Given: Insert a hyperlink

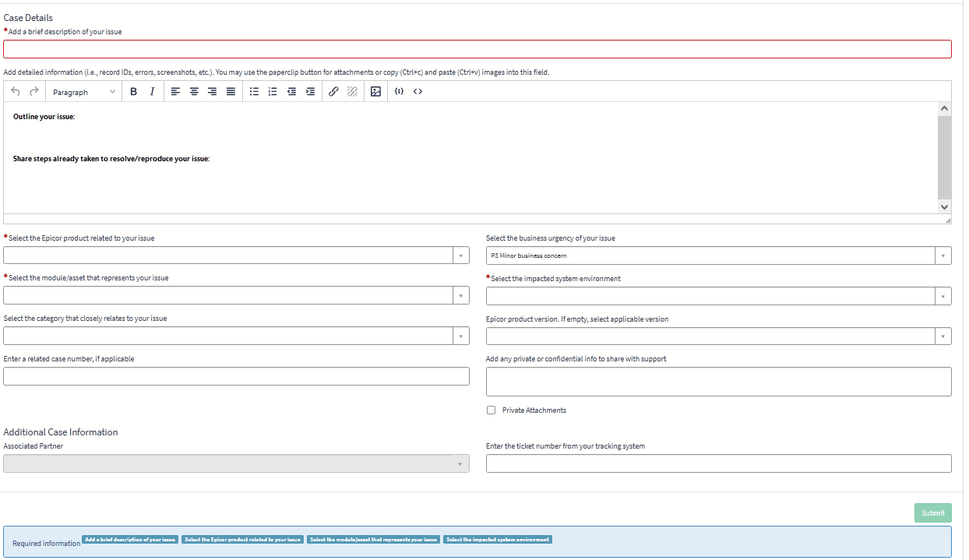Looking at the screenshot, I should point(333,92).
